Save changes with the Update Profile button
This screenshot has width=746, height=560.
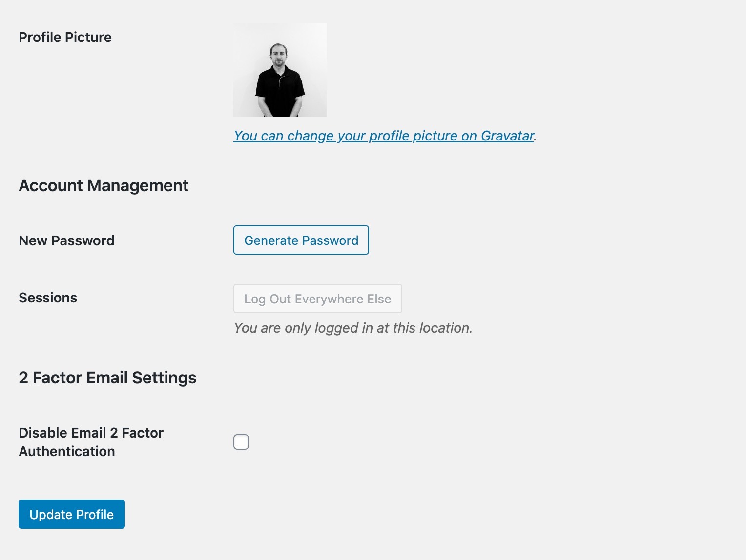[x=72, y=514]
